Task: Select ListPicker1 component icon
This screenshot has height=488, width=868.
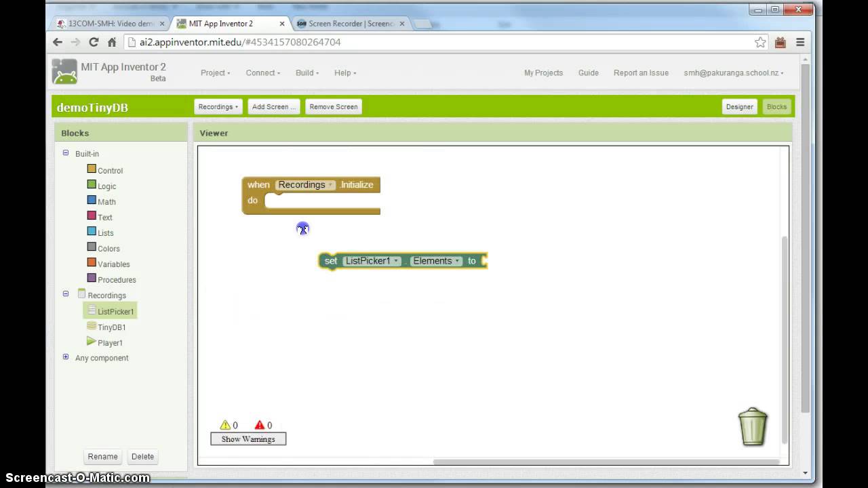Action: pos(92,310)
